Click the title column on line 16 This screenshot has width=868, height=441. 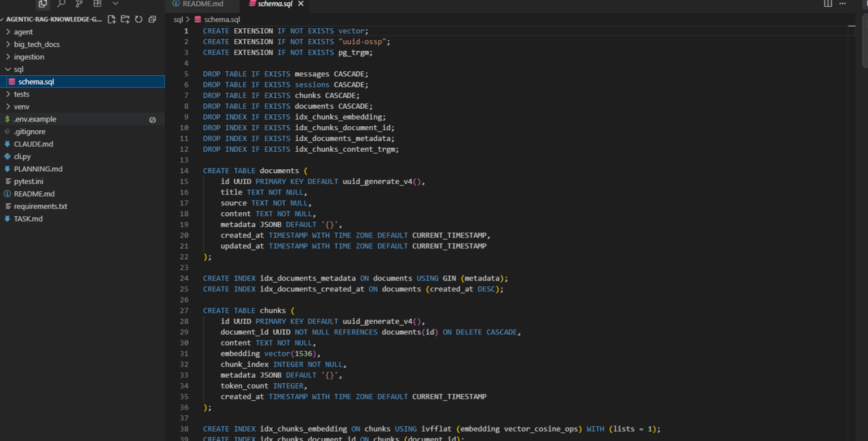click(x=232, y=192)
